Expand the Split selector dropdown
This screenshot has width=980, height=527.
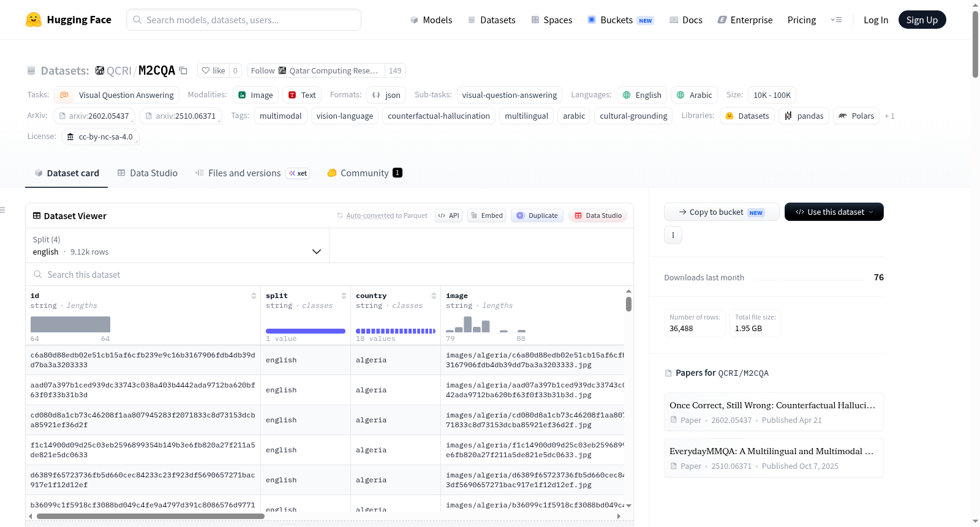pos(177,246)
